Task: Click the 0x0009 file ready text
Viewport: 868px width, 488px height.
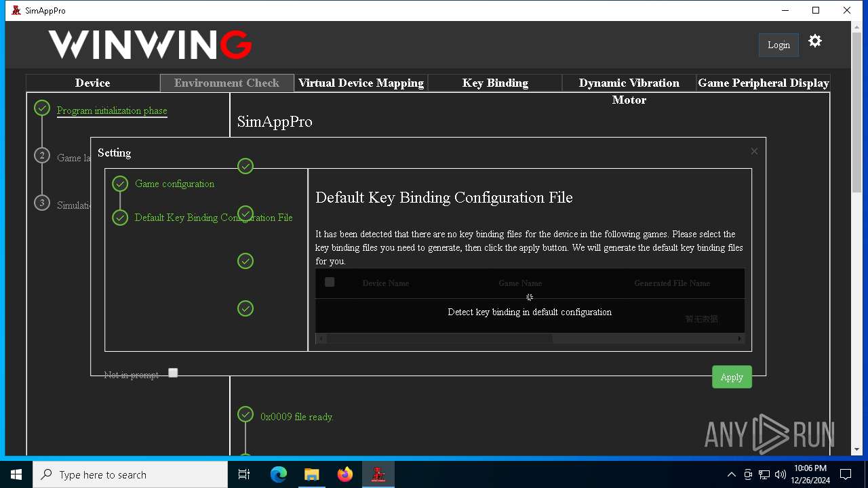Action: tap(297, 417)
